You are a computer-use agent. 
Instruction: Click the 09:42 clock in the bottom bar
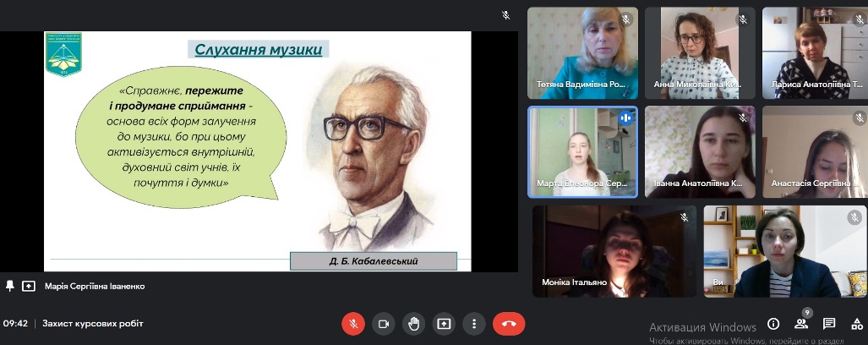[x=15, y=323]
